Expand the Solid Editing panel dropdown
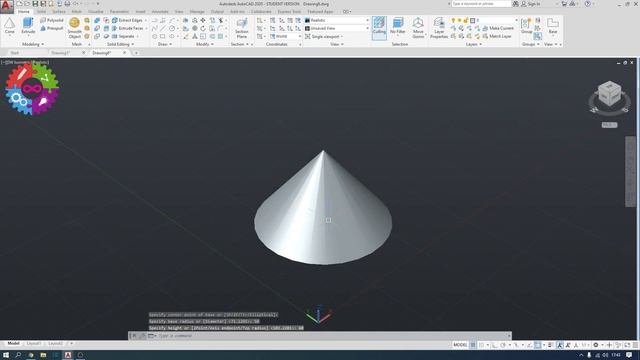The height and width of the screenshot is (360, 640). click(x=120, y=44)
